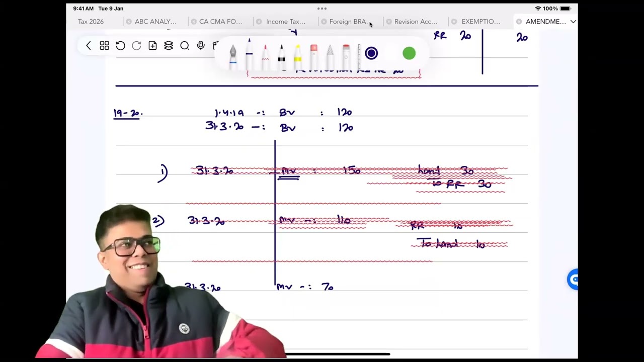Tap the 'To Land 10' entry
Image resolution: width=644 pixels, height=362 pixels.
pos(452,244)
